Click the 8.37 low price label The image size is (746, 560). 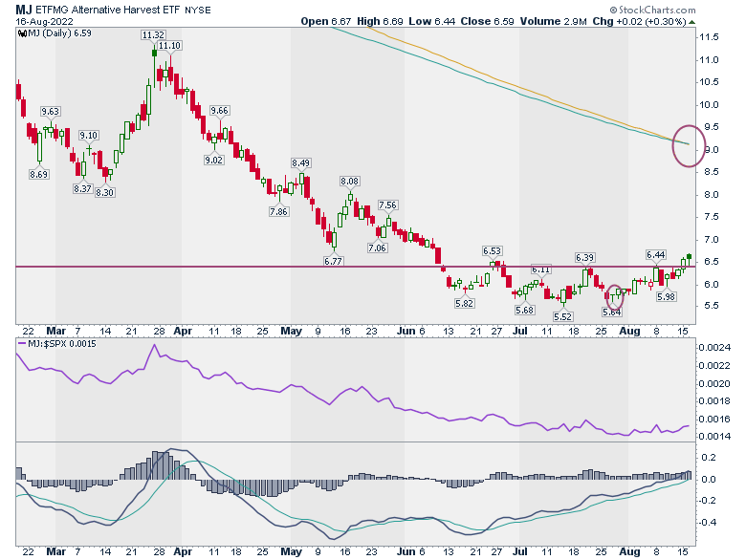82,188
